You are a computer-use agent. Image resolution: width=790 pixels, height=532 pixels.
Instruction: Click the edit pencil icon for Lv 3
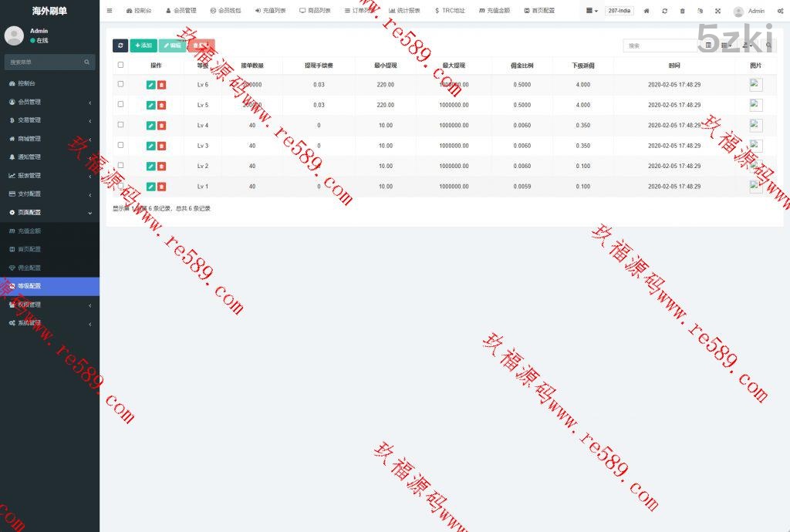coord(150,146)
